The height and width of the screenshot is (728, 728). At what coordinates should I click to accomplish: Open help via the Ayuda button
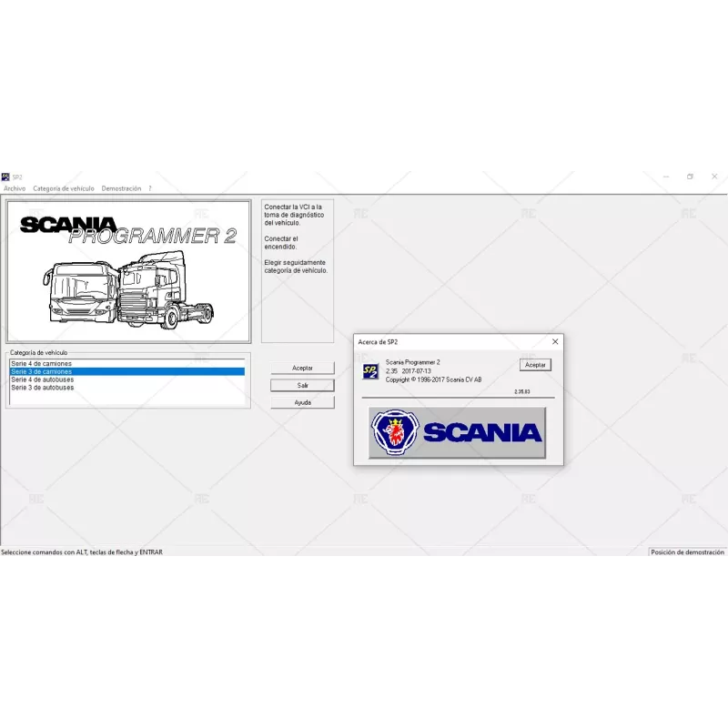coord(301,401)
